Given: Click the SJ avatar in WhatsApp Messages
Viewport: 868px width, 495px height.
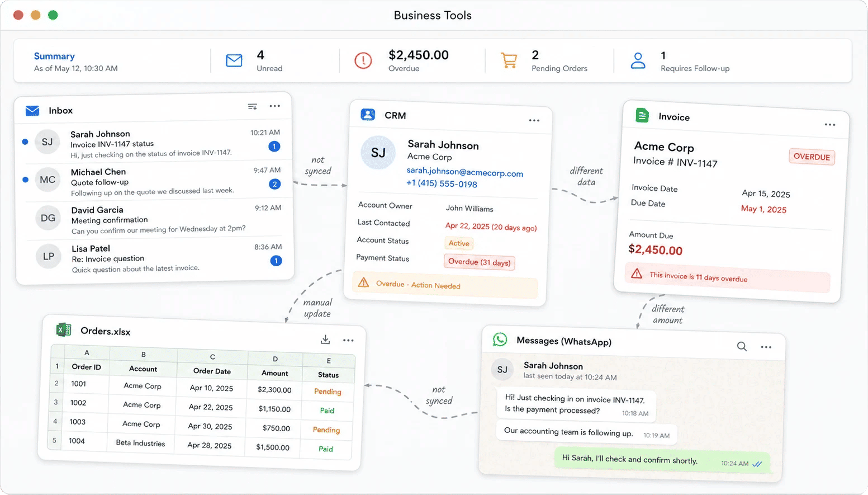Looking at the screenshot, I should click(502, 369).
